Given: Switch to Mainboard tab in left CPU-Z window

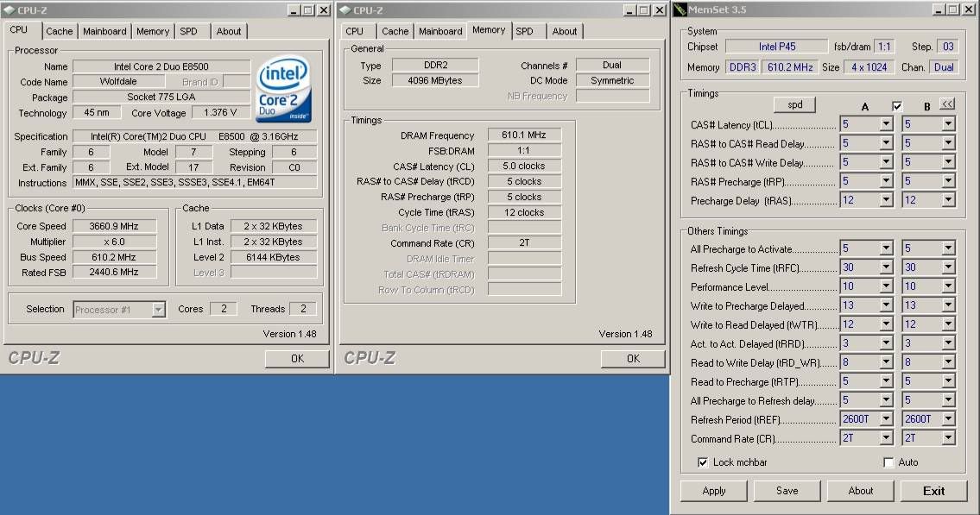Looking at the screenshot, I should 104,31.
